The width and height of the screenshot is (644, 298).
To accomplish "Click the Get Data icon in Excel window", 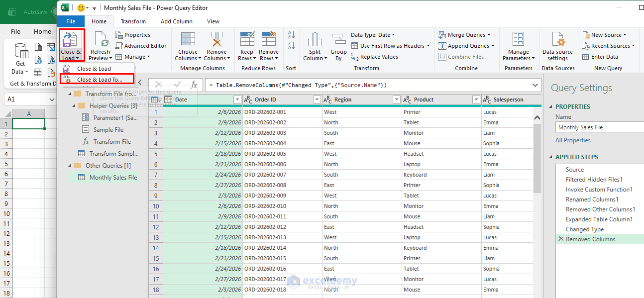I will 20,51.
